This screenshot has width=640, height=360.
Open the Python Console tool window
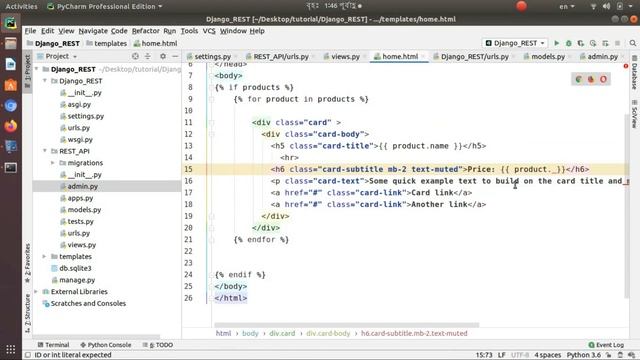[x=106, y=345]
